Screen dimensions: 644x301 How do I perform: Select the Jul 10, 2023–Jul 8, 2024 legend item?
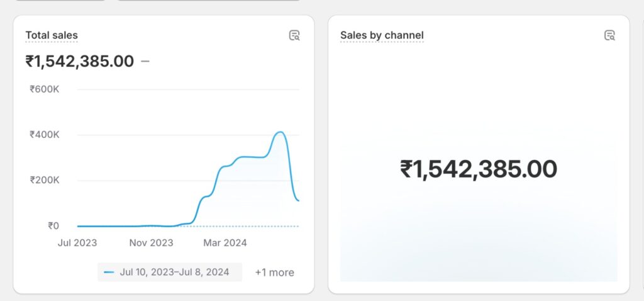pyautogui.click(x=174, y=272)
